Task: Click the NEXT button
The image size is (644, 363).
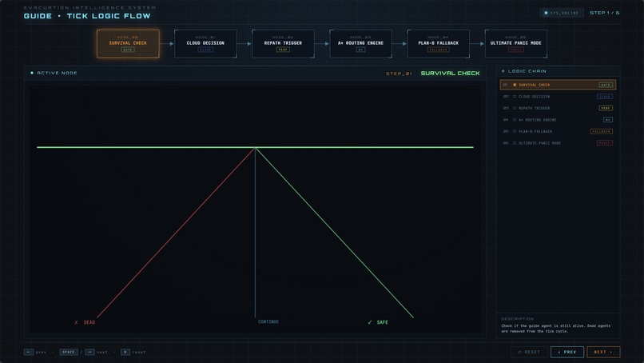Action: (603, 352)
